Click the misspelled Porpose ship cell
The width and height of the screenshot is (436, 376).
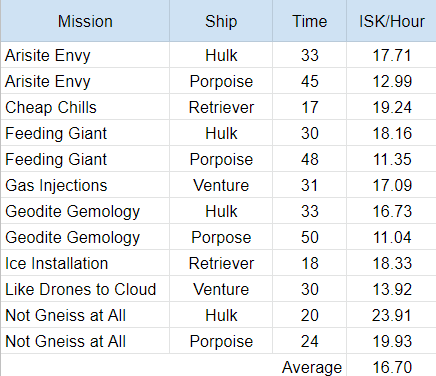[x=221, y=237]
